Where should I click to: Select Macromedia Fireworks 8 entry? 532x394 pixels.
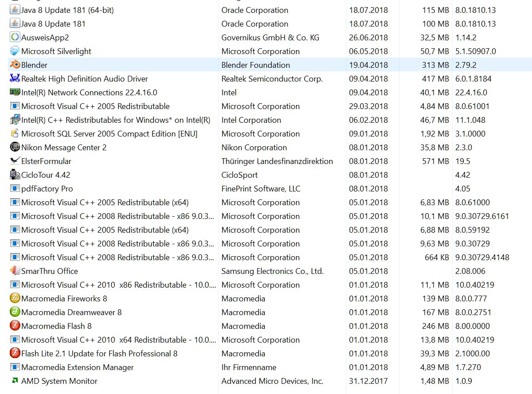click(x=64, y=298)
